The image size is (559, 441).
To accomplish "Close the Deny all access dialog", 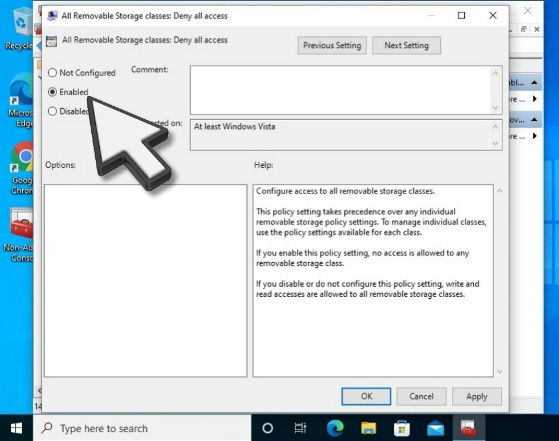I will [x=493, y=15].
